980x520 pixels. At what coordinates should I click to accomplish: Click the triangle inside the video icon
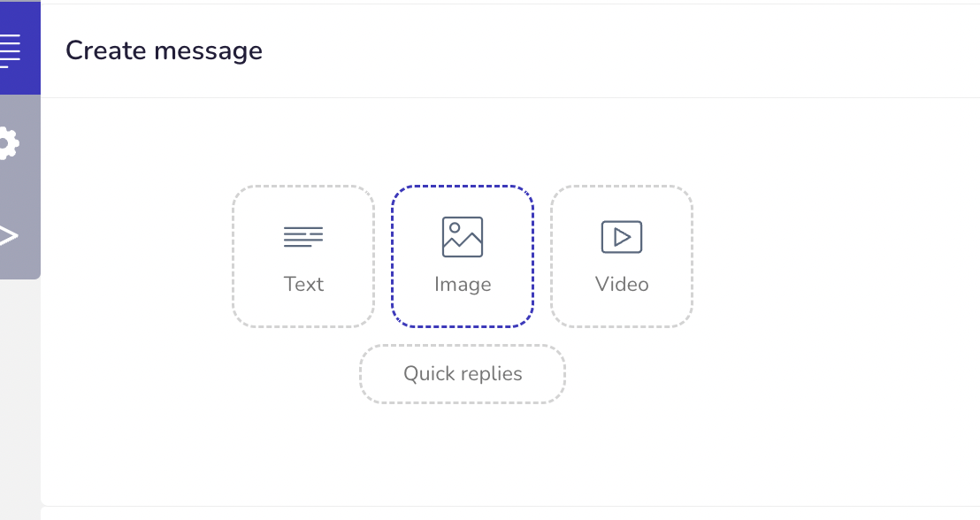point(622,237)
